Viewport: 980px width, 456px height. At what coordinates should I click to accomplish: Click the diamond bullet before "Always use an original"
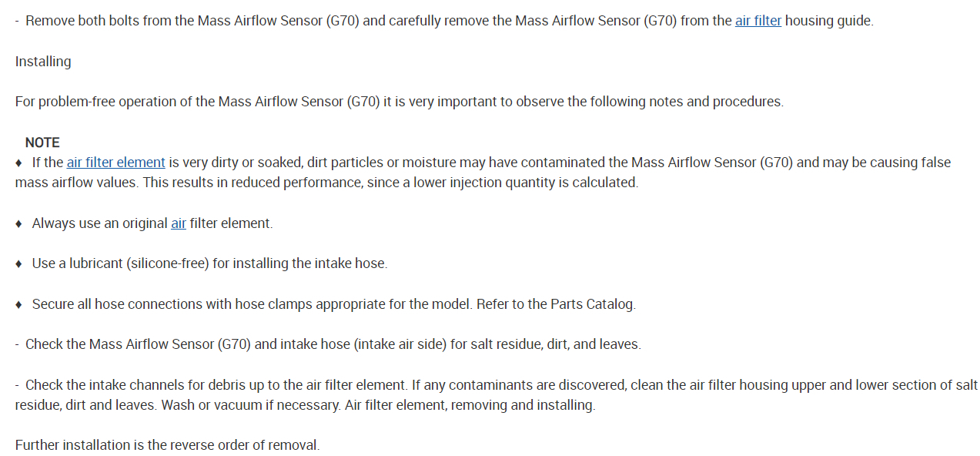(19, 223)
